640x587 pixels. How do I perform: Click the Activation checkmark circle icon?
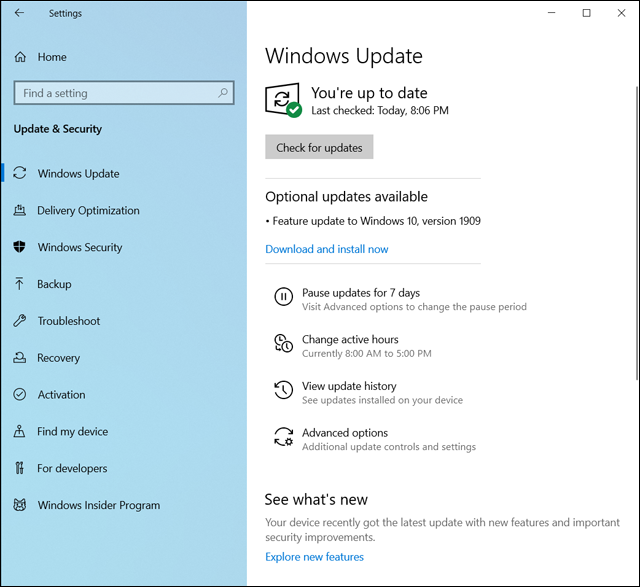(x=20, y=394)
